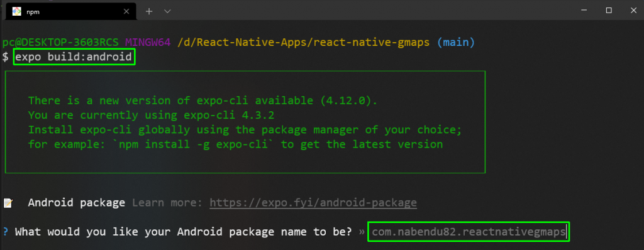The height and width of the screenshot is (250, 644).
Task: Click the 'Learn more:' text
Action: point(167,203)
